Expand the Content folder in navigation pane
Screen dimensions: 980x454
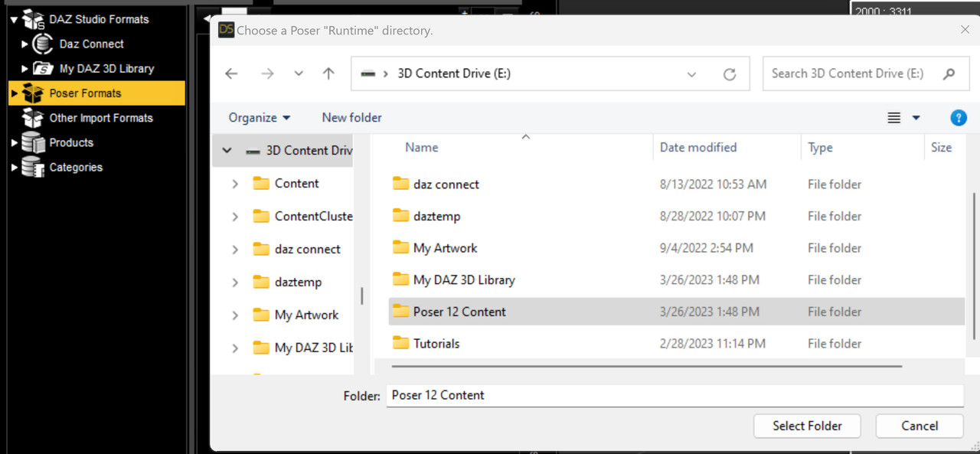[235, 184]
